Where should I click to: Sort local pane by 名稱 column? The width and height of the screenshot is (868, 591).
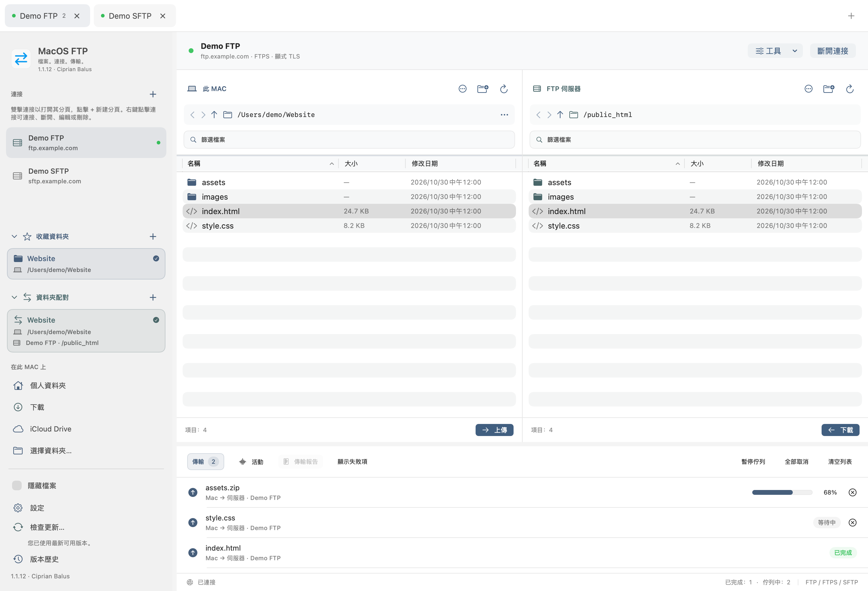[260, 164]
